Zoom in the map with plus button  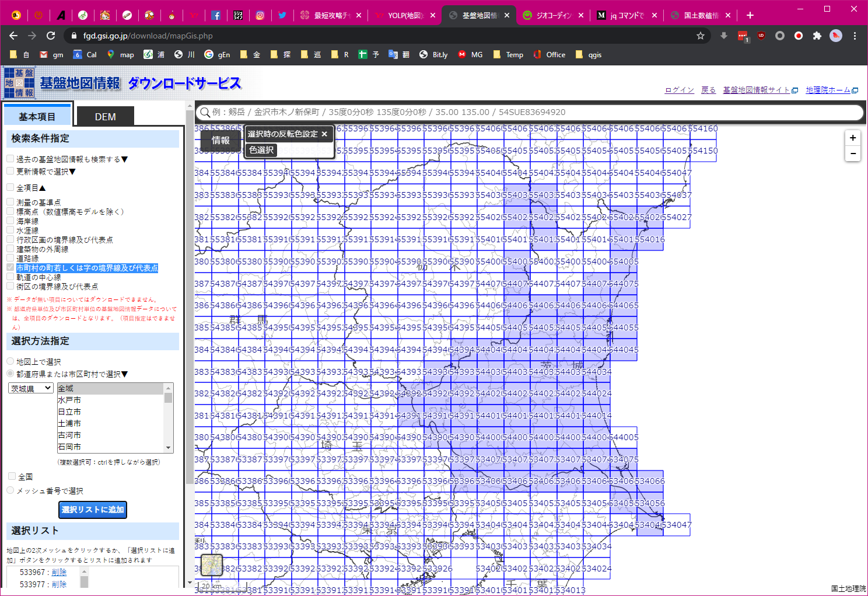point(852,138)
